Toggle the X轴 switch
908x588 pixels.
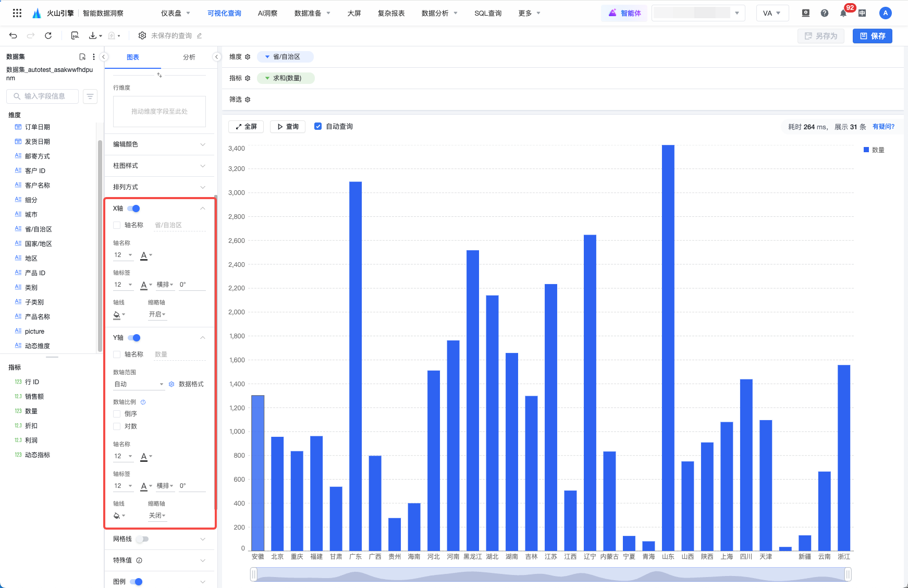(134, 209)
